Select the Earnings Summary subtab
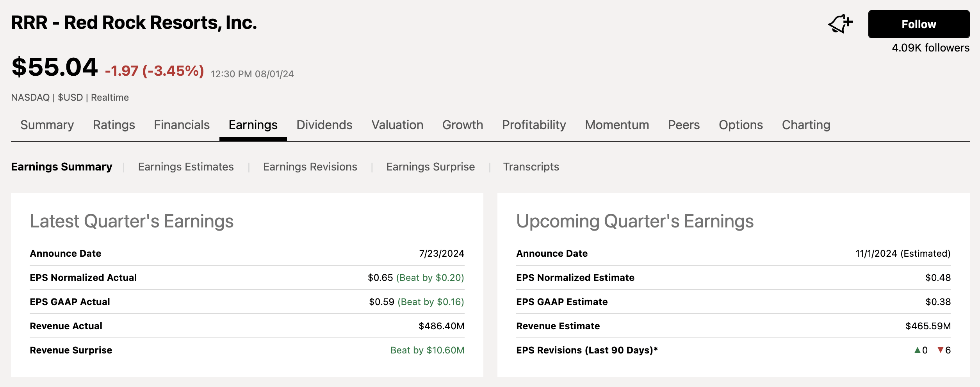This screenshot has width=980, height=387. pos(62,167)
